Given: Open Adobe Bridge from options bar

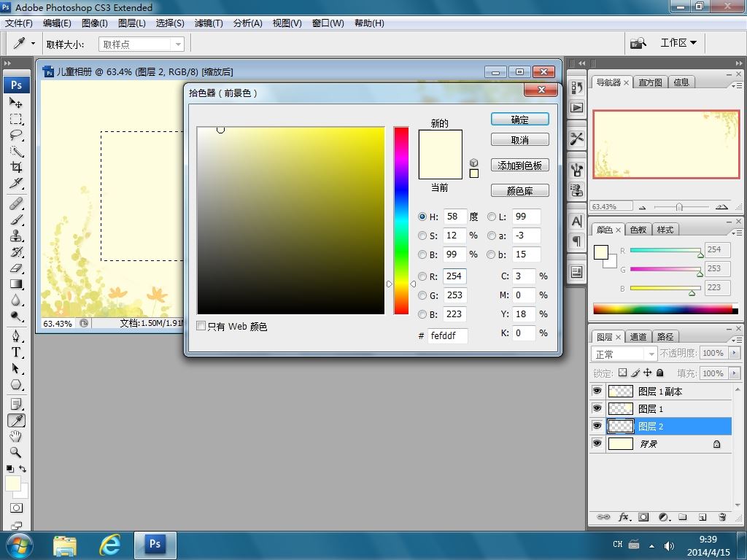Looking at the screenshot, I should pyautogui.click(x=638, y=43).
